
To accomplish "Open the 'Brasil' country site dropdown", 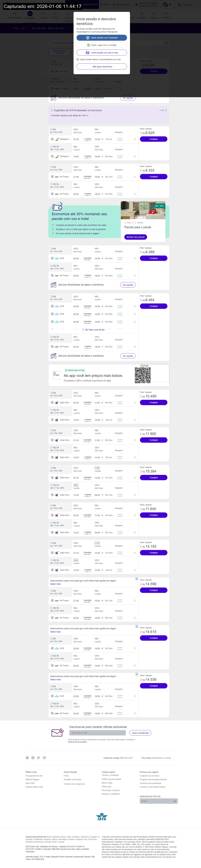I will [x=159, y=801].
